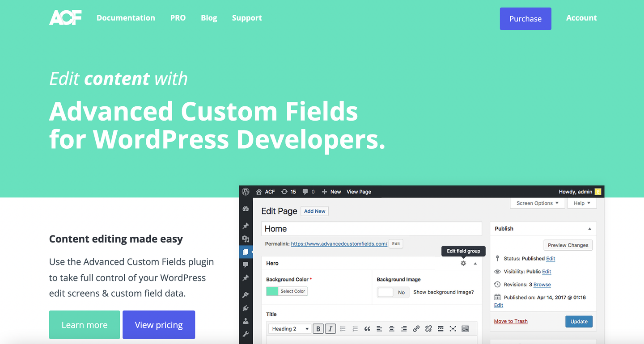Open the Tools wrench icon in admin sidebar

point(246,334)
